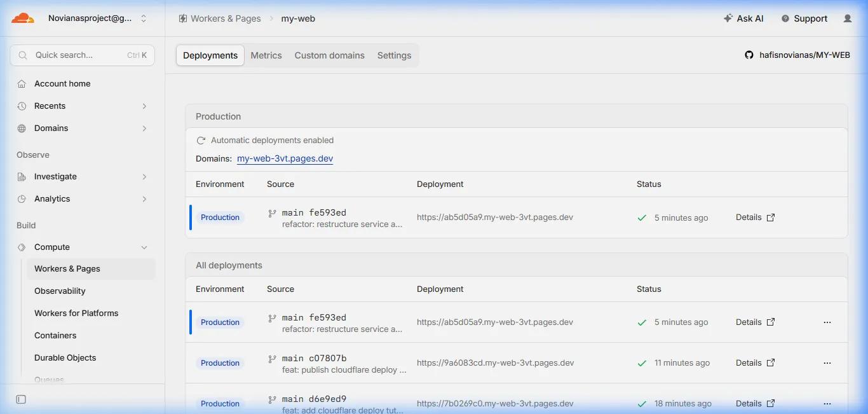Image resolution: width=868 pixels, height=414 pixels.
Task: Click the Investigate icon
Action: 22,177
